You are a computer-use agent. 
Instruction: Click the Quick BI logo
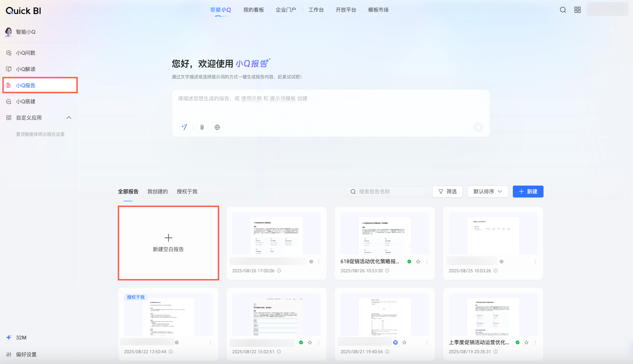(23, 10)
